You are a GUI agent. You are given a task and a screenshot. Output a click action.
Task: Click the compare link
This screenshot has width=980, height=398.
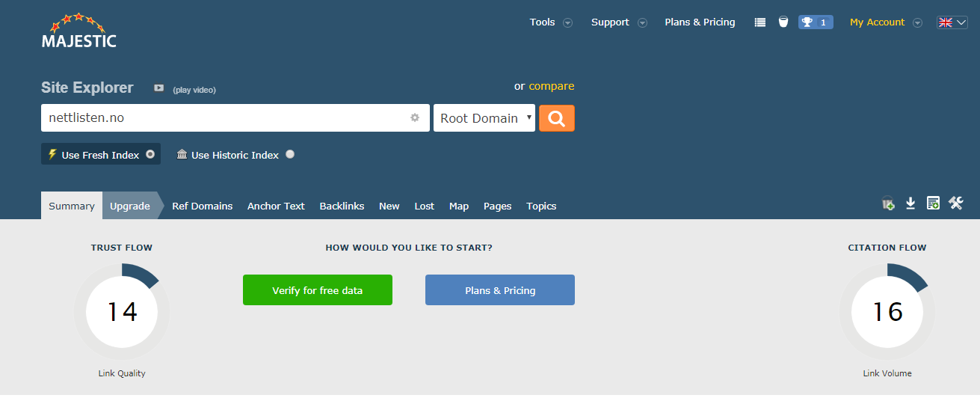[552, 86]
